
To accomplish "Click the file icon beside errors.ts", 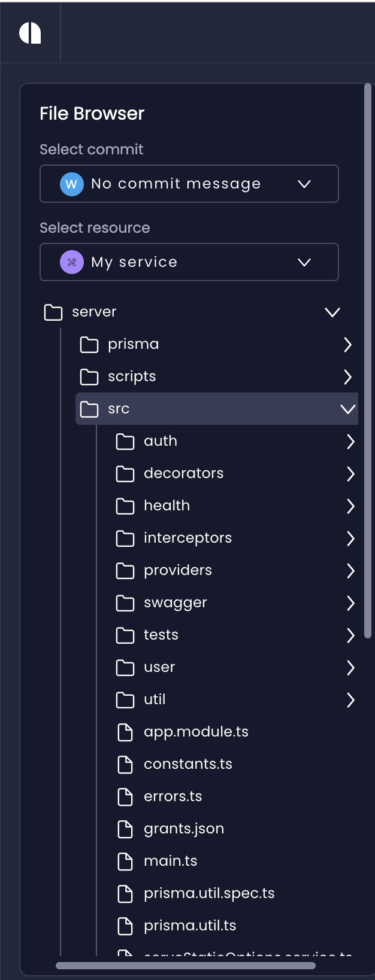I will 125,796.
